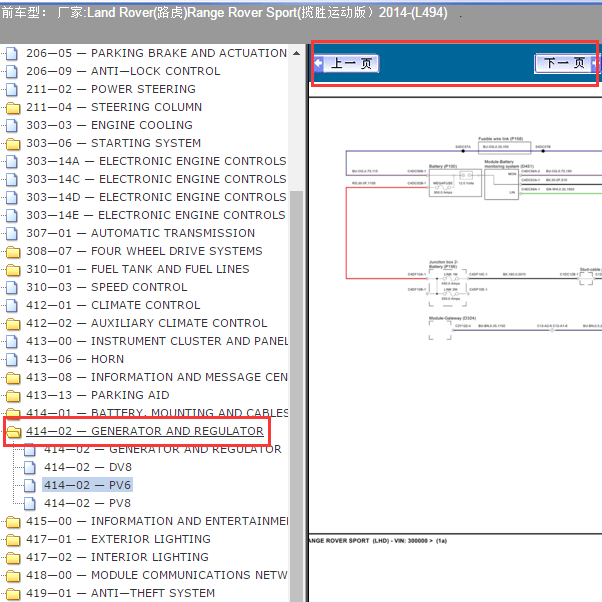Click the tree panel vertical scrollbar thumb

click(x=296, y=395)
